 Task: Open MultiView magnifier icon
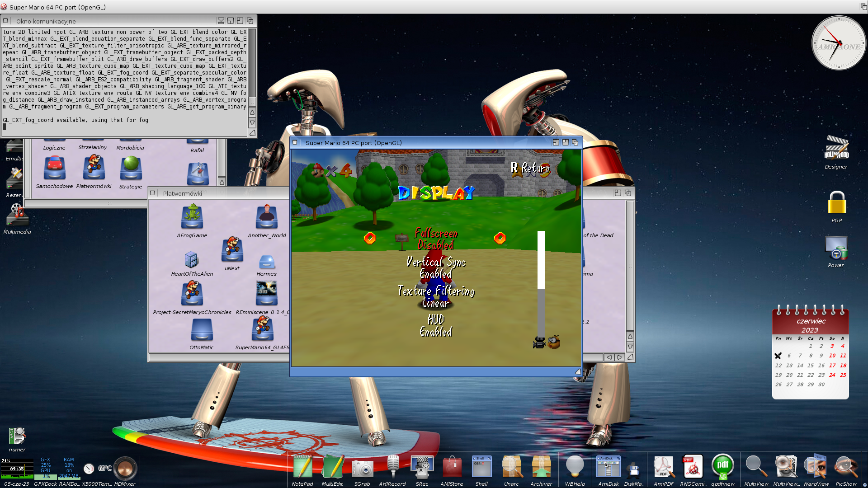[x=756, y=467]
